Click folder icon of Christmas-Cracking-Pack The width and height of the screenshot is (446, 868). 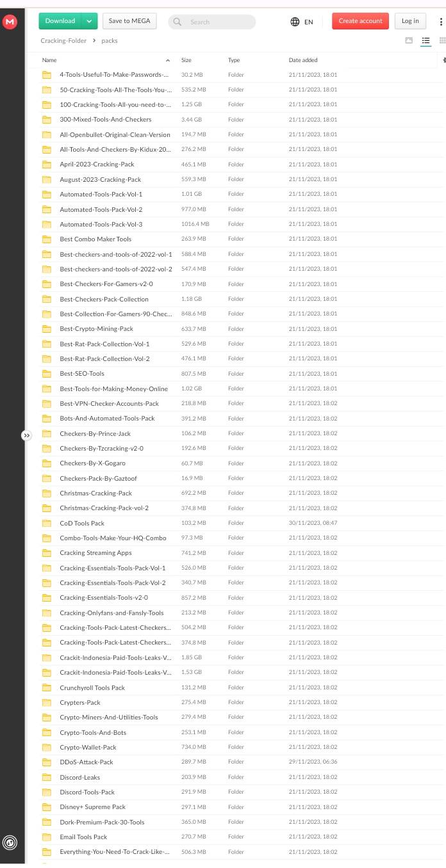(x=47, y=494)
